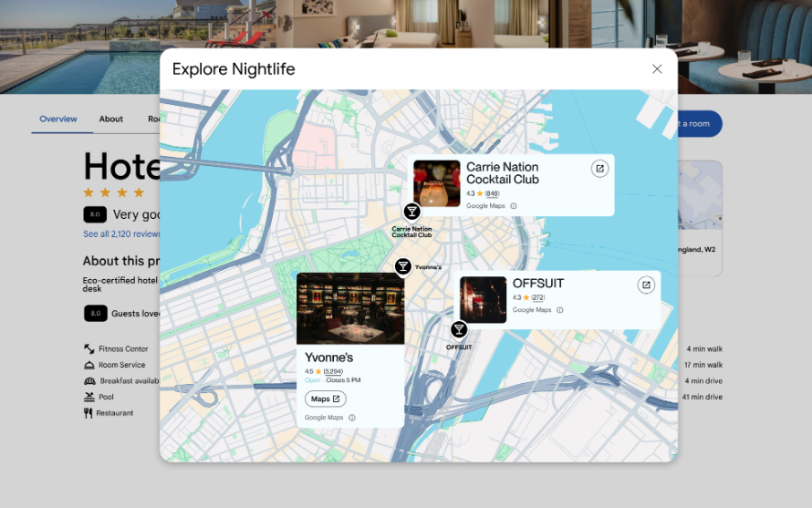Click the Fitness Center amenity icon
This screenshot has height=508, width=812.
[89, 349]
